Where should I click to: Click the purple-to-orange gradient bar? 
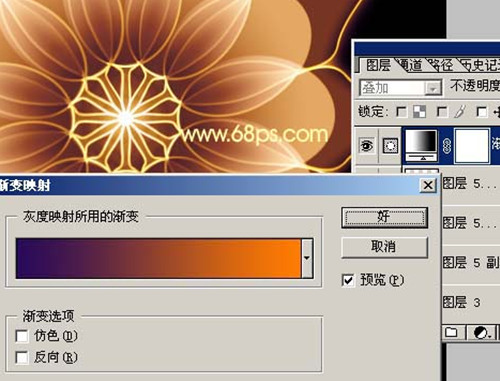[158, 258]
